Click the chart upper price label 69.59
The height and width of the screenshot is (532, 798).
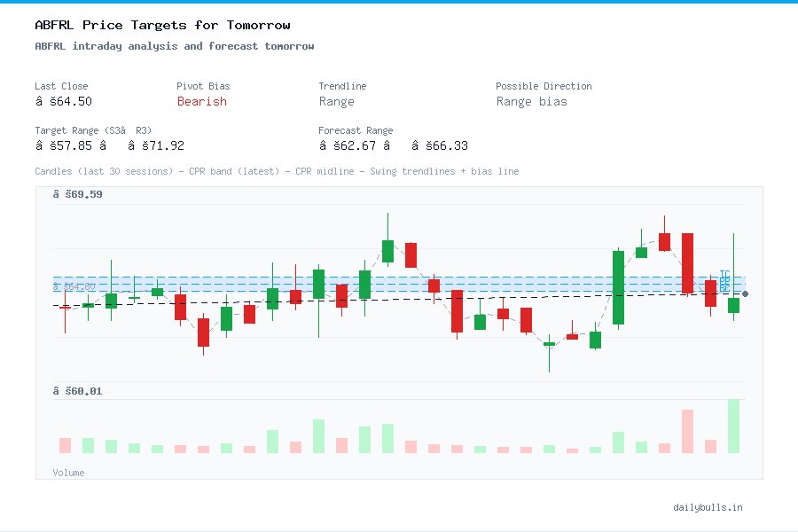tap(77, 194)
